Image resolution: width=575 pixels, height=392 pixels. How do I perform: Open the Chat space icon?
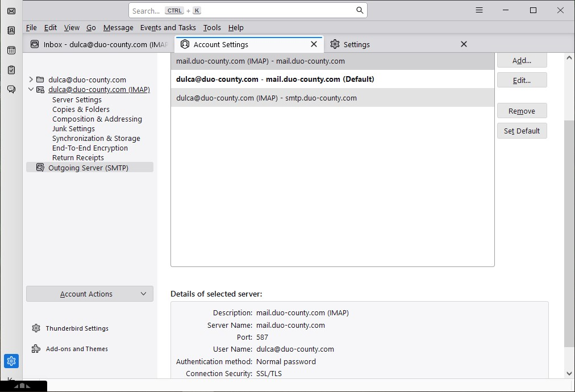point(11,89)
